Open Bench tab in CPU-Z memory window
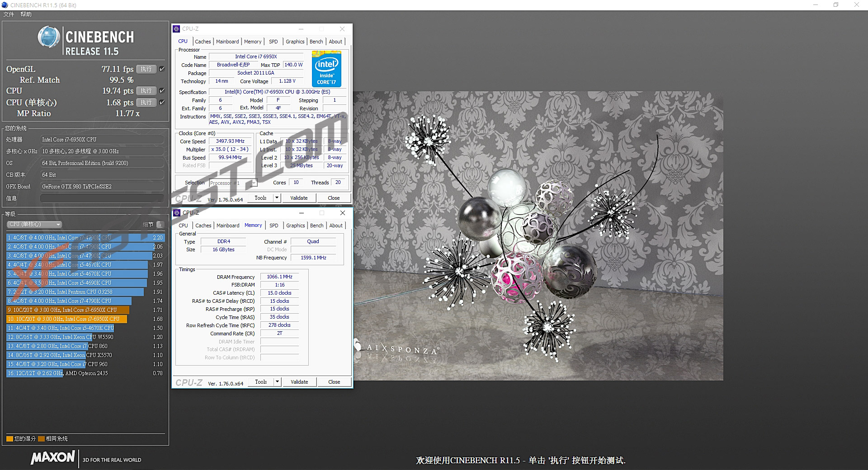The image size is (868, 470). click(x=317, y=226)
